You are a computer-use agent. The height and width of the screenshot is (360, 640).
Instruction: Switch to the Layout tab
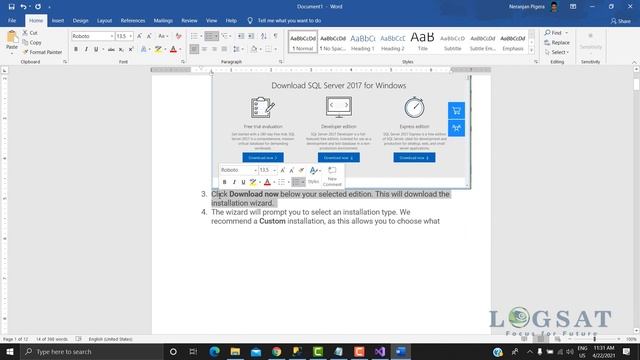pos(104,20)
